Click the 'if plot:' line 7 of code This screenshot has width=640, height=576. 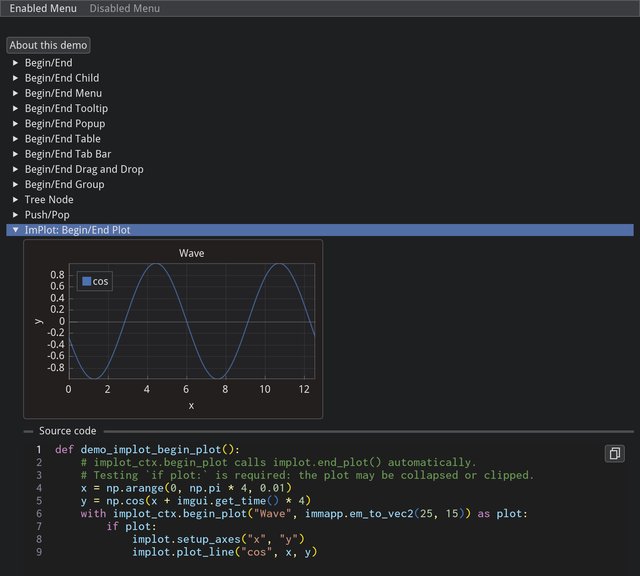(131, 526)
